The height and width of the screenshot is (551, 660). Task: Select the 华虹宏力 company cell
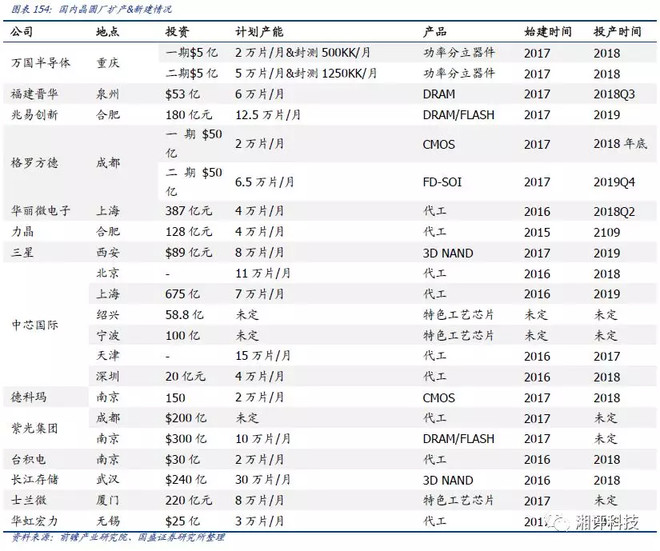point(34,521)
